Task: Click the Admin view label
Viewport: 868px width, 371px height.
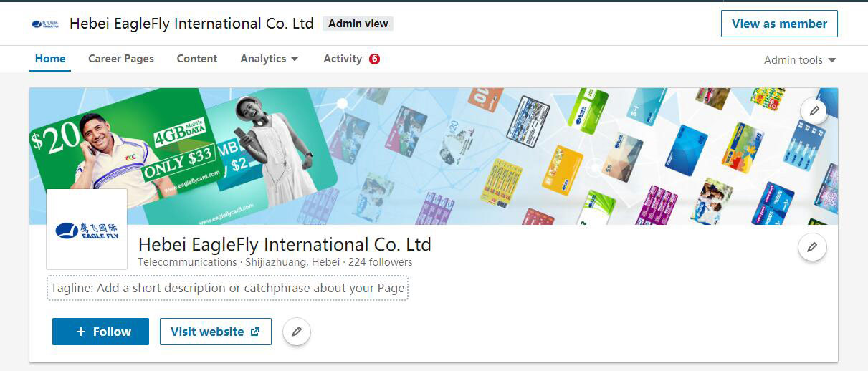Action: point(358,24)
